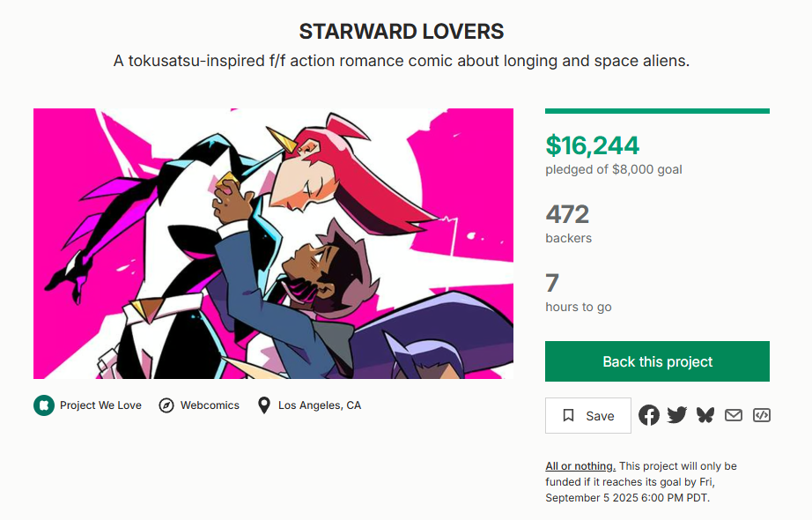The image size is (812, 520).
Task: Click the location pin icon
Action: click(x=263, y=405)
